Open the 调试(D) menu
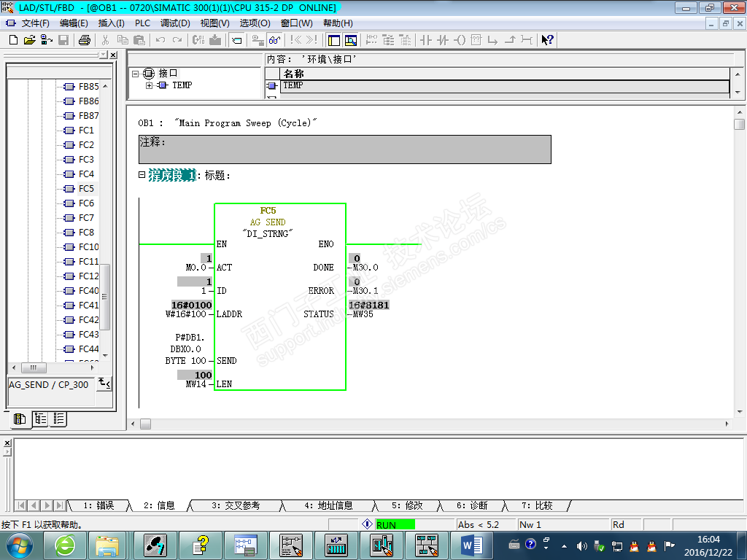 tap(175, 23)
